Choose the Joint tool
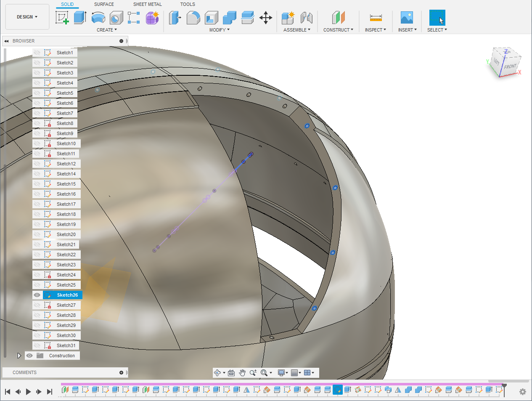The width and height of the screenshot is (532, 401). click(x=307, y=18)
